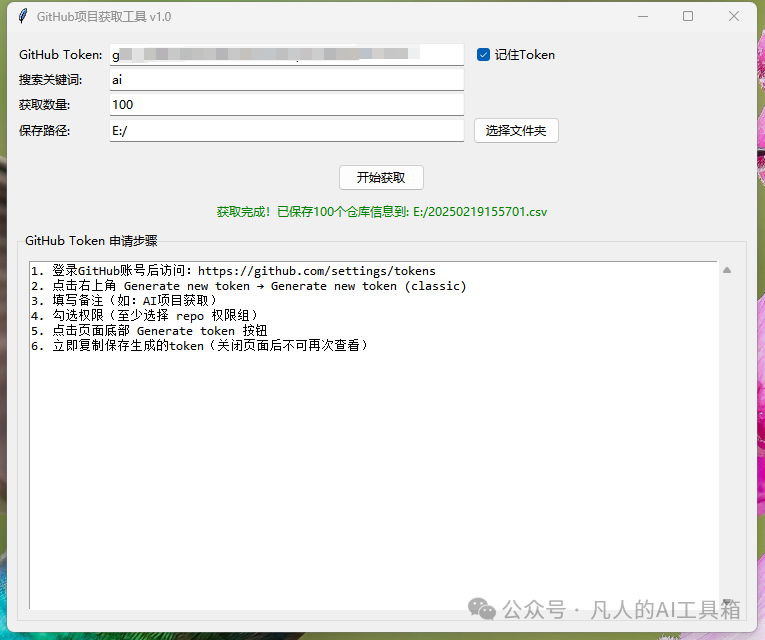Click the 保存路径 field showing E:/

[x=287, y=131]
